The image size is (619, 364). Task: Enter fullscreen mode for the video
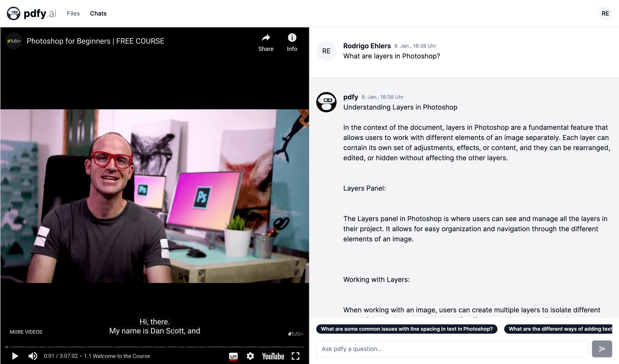point(295,356)
